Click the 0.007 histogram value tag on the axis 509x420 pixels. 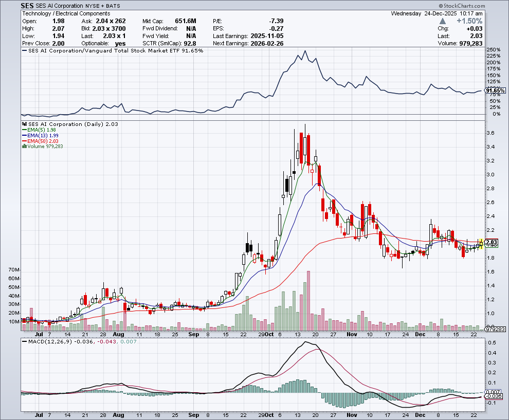click(x=493, y=392)
